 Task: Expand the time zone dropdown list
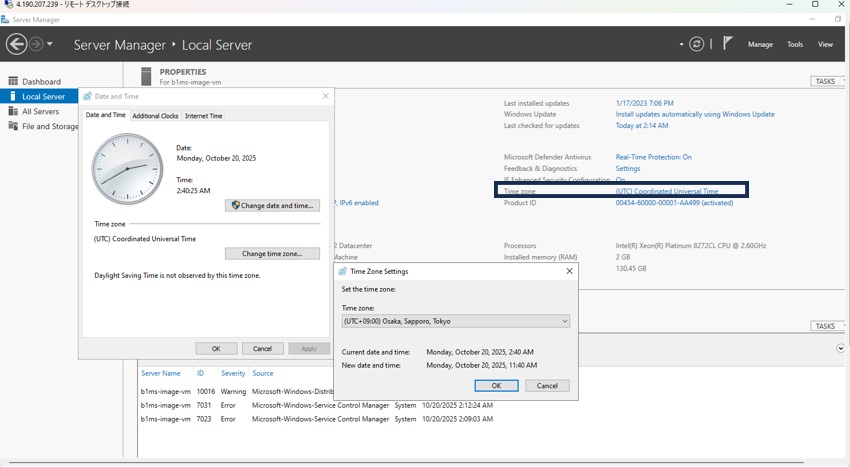pos(564,321)
